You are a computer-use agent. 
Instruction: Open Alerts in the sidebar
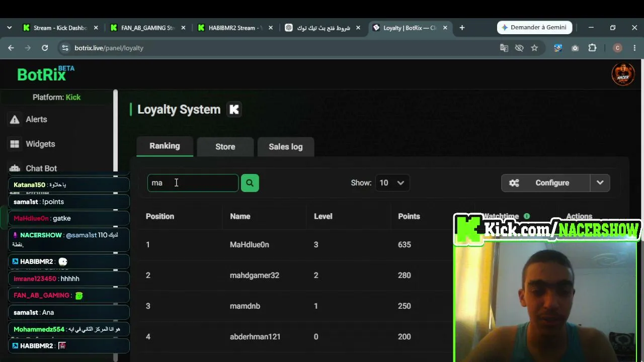36,119
